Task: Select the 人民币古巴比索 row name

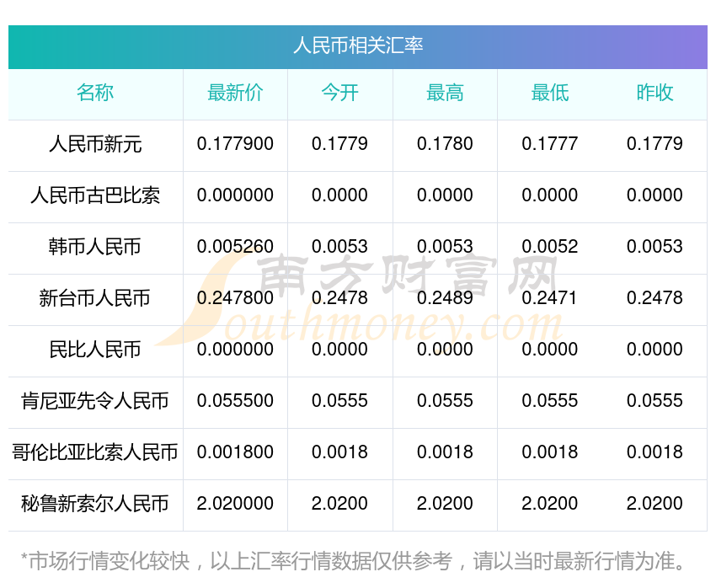Action: click(x=95, y=195)
